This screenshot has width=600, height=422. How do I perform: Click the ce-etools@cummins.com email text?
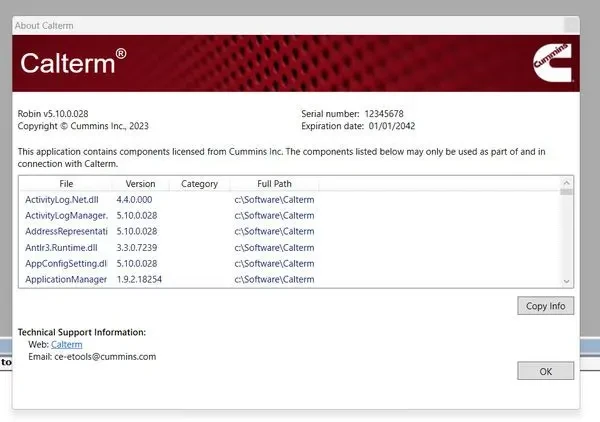pyautogui.click(x=105, y=357)
